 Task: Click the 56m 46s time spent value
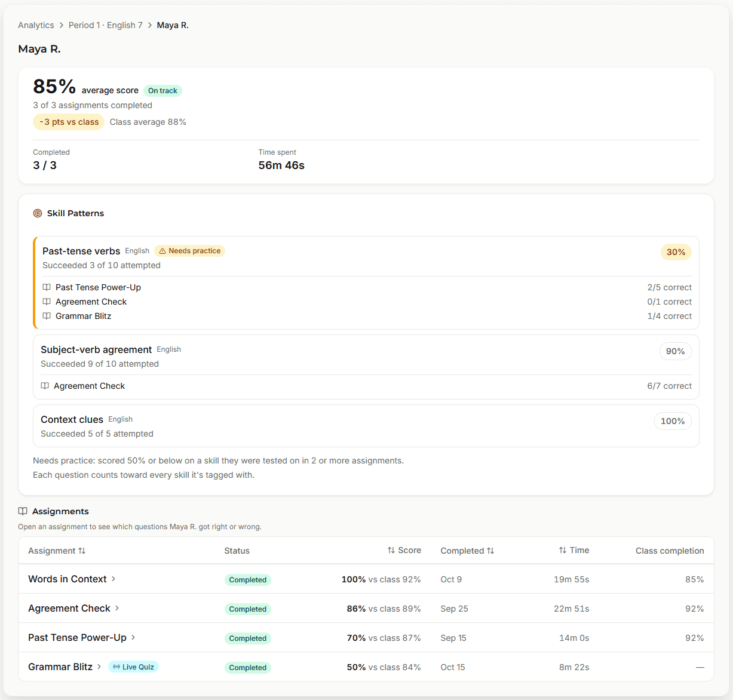281,165
